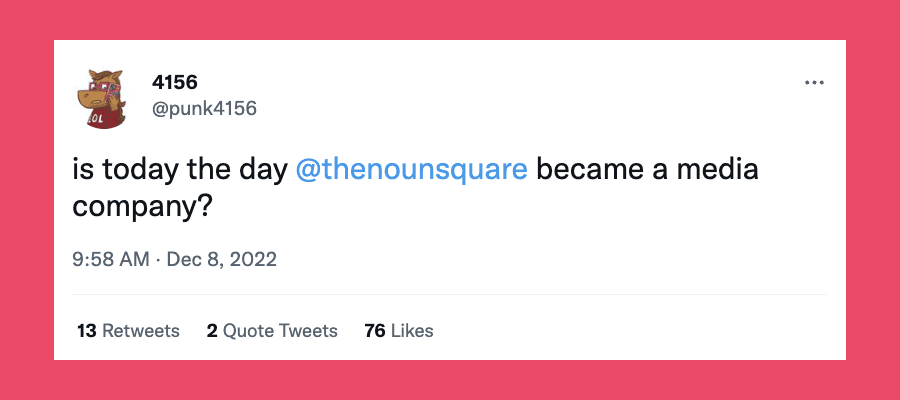
Task: Open the 4156 display name profile
Action: point(171,83)
